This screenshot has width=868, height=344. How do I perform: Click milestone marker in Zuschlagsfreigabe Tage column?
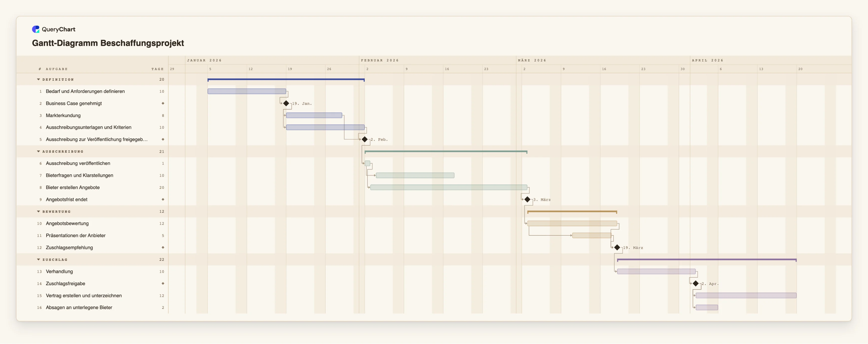point(163,283)
